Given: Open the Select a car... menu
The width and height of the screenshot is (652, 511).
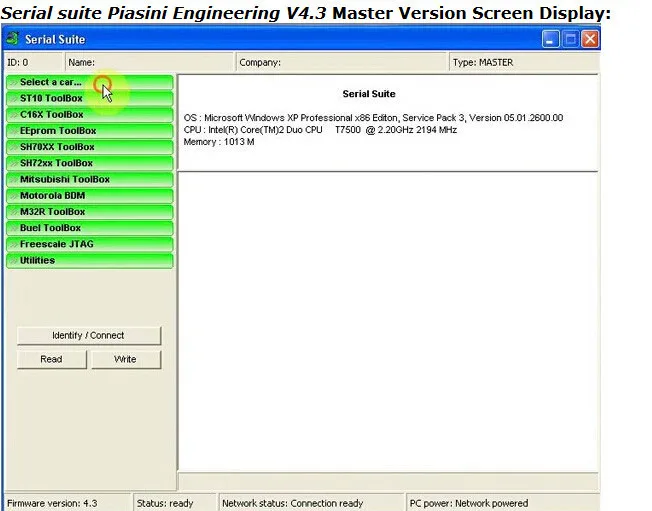Looking at the screenshot, I should 89,82.
